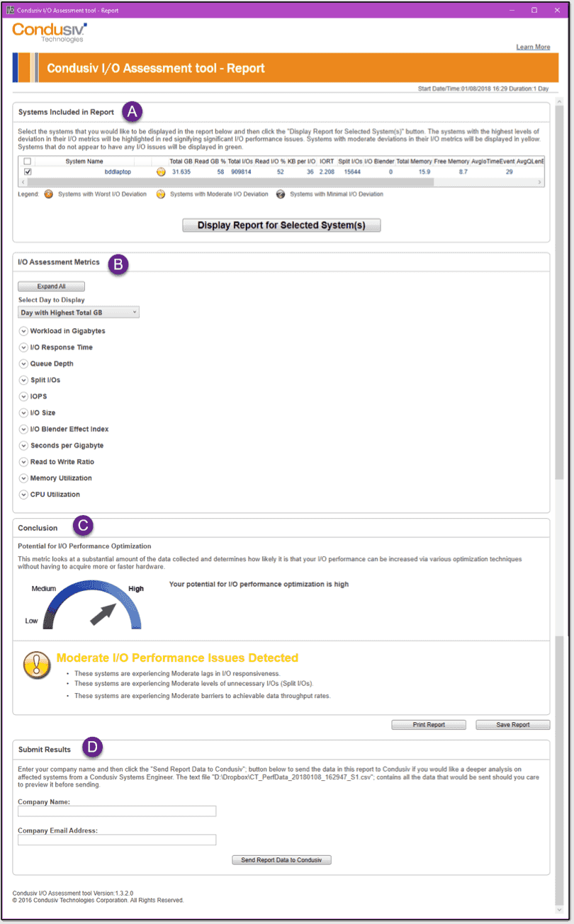574x924 pixels.
Task: Maximize the Condusiv report window
Action: pyautogui.click(x=534, y=10)
